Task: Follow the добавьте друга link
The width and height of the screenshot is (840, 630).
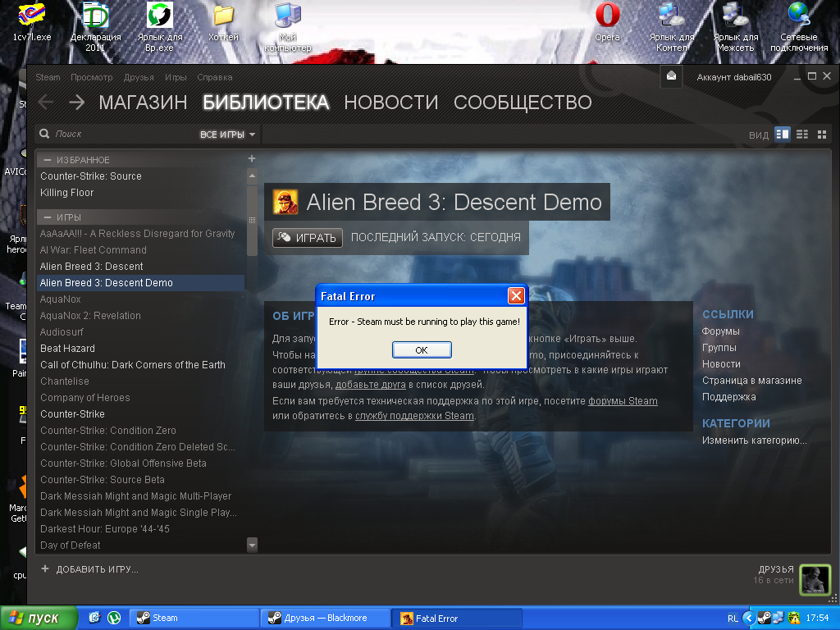Action: (370, 385)
